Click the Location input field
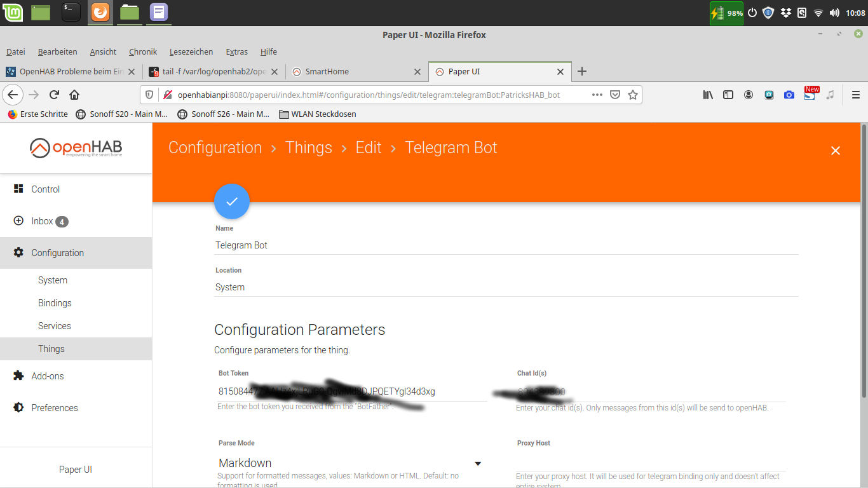Viewport: 868px width, 488px height. click(x=506, y=287)
